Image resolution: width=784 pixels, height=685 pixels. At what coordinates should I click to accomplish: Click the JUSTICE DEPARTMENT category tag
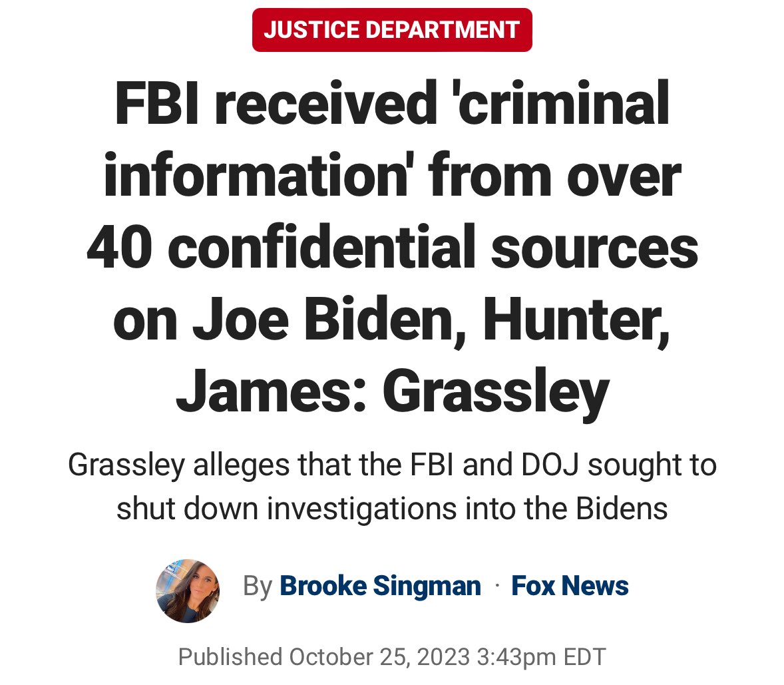click(x=392, y=30)
